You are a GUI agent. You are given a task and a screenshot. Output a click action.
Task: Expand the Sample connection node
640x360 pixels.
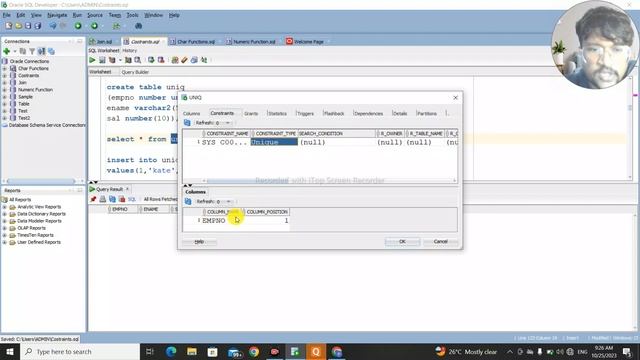pos(4,97)
